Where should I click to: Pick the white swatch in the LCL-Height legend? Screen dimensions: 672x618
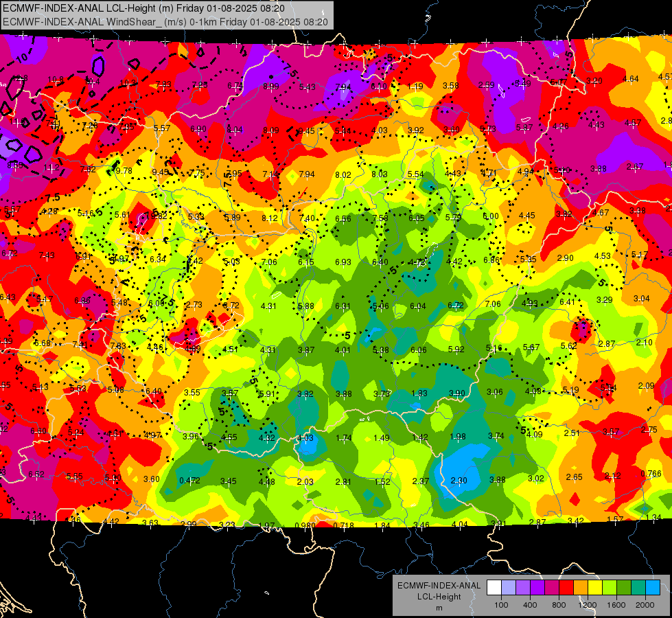coord(494,587)
